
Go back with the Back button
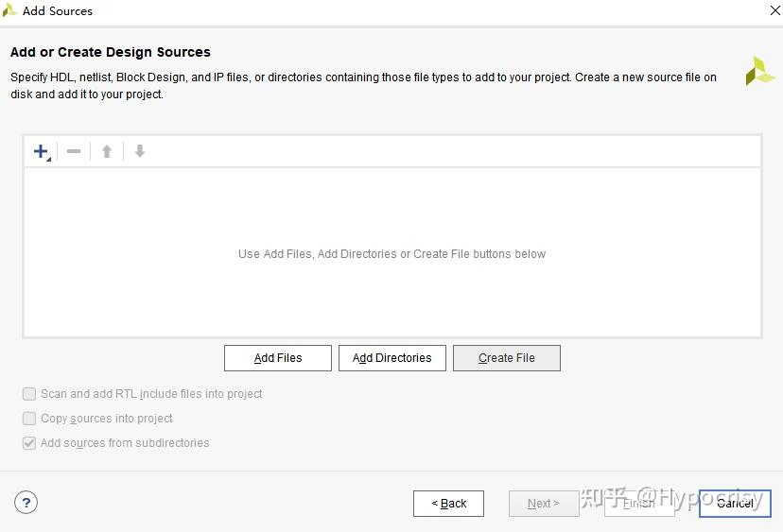click(449, 504)
